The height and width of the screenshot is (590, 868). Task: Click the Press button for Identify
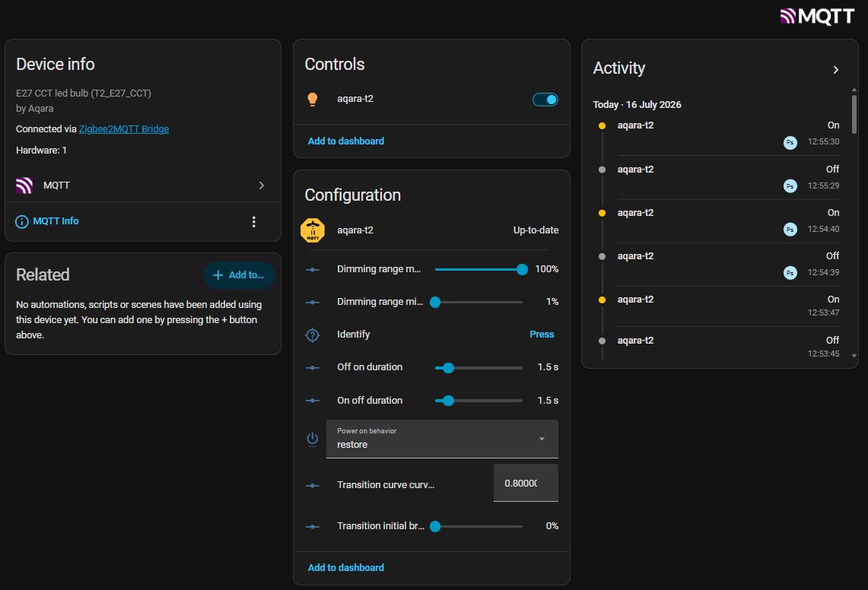coord(542,335)
